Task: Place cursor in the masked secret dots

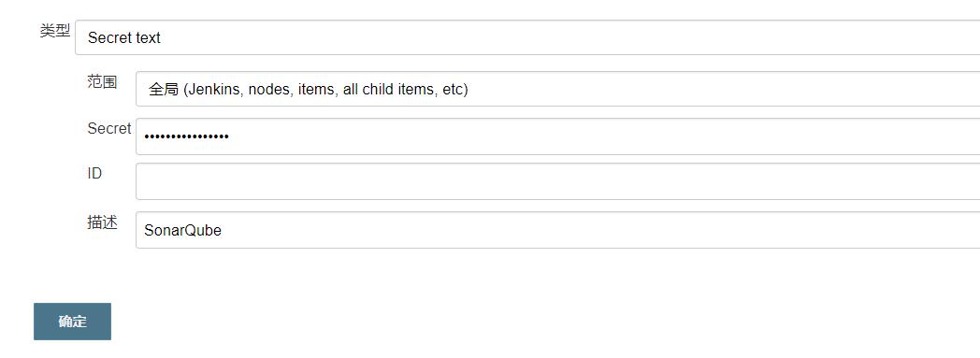Action: (x=186, y=136)
